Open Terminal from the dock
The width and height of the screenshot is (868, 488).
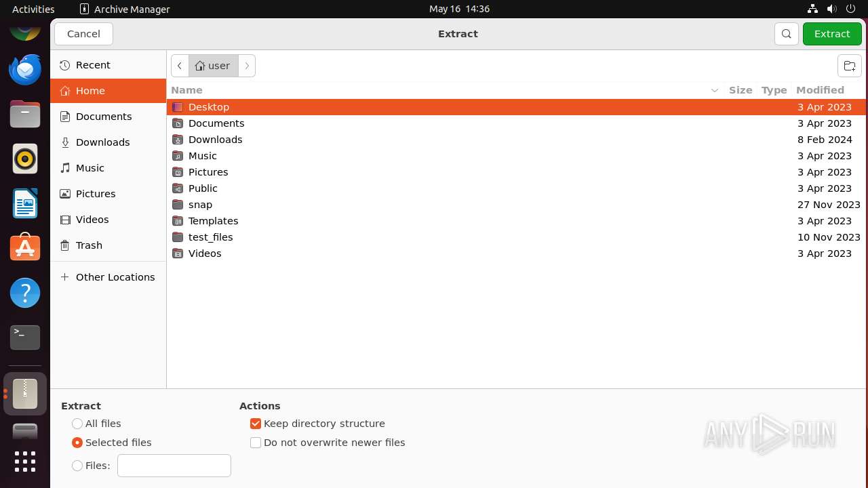click(x=25, y=338)
